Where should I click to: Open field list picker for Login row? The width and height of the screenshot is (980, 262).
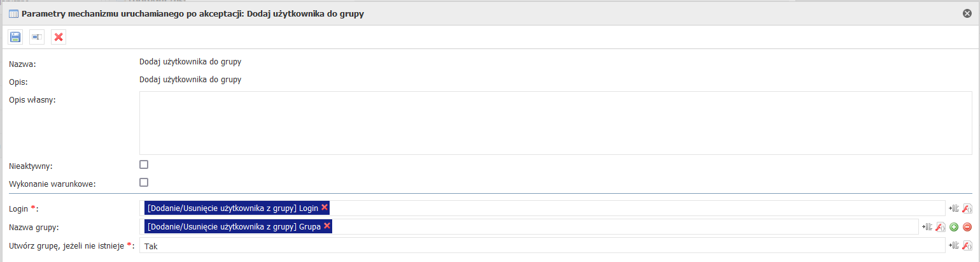(x=953, y=208)
